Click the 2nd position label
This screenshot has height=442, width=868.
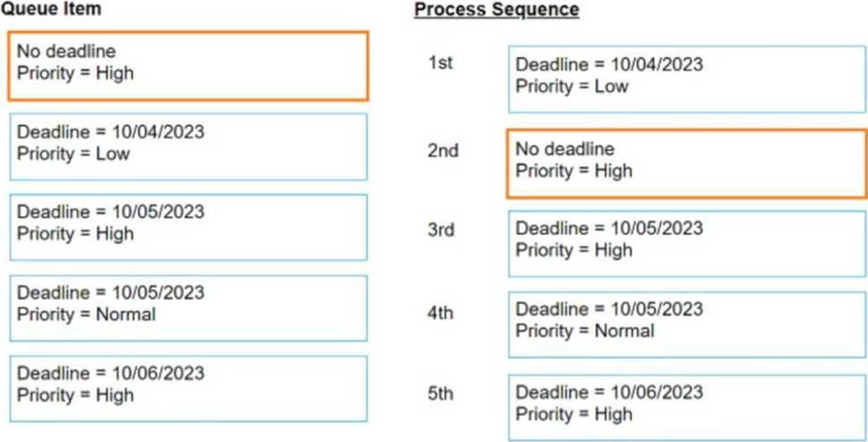click(x=442, y=151)
